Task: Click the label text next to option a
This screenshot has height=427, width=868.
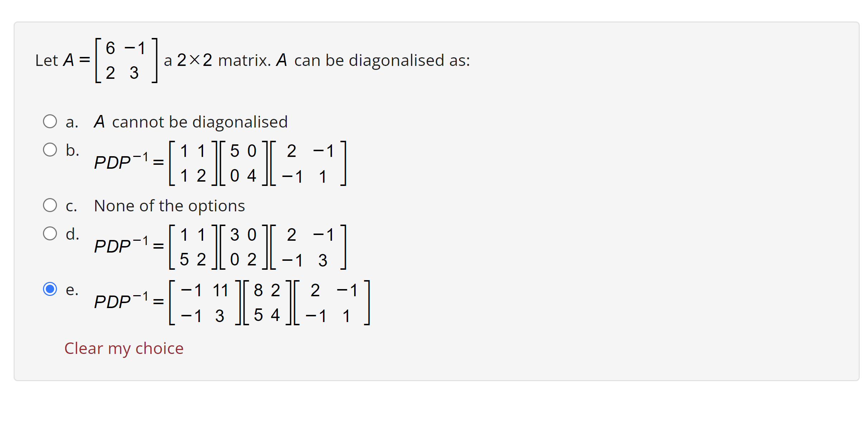Action: coord(191,122)
